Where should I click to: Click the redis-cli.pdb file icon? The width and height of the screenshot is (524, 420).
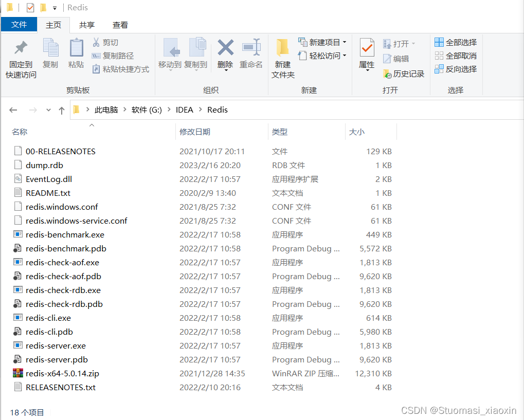(17, 332)
